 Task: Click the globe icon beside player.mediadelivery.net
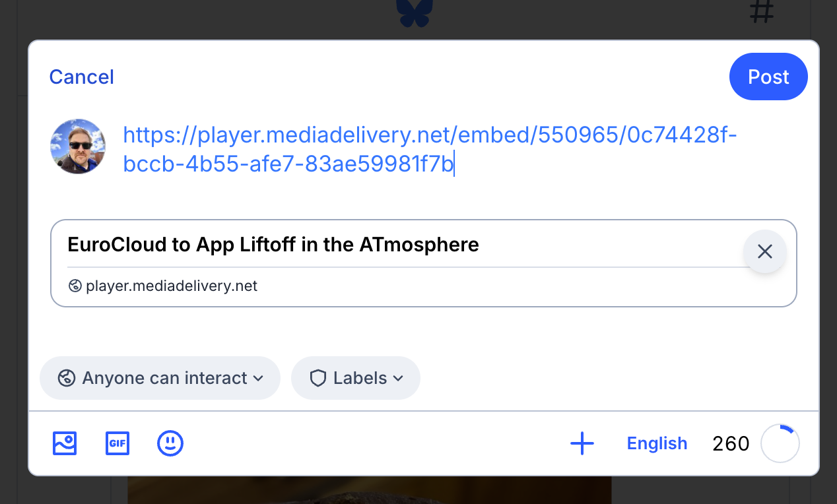(75, 286)
